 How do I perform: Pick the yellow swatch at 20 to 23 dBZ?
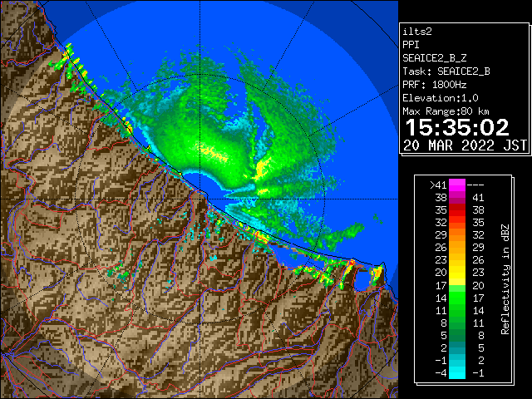click(x=457, y=273)
